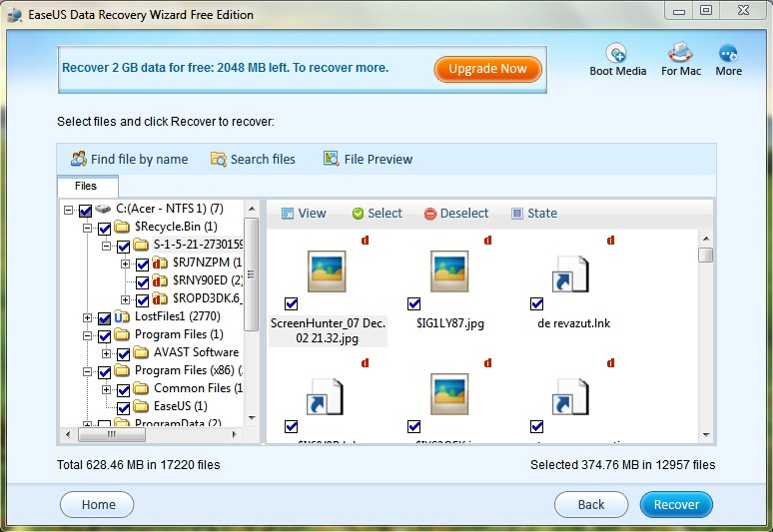The image size is (773, 532).
Task: Click the tree horizontal scroll right arrow
Action: [x=234, y=434]
